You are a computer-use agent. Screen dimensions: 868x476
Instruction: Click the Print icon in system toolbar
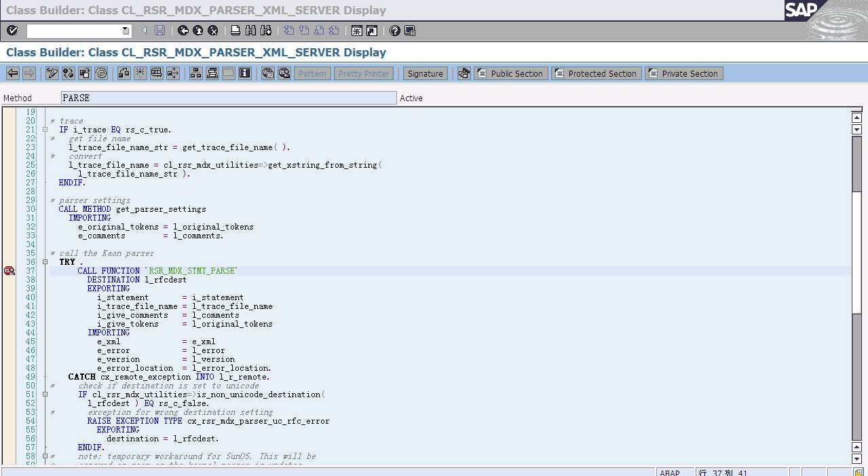tap(235, 31)
